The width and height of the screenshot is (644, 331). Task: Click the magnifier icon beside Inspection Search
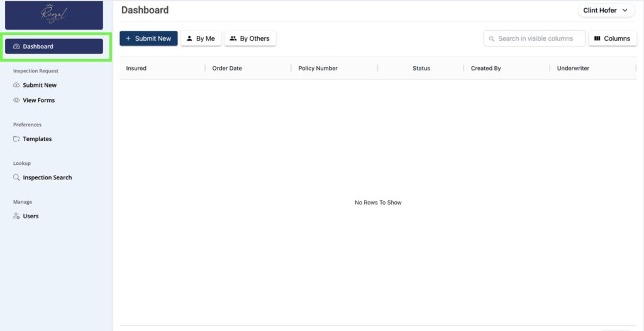tap(16, 177)
